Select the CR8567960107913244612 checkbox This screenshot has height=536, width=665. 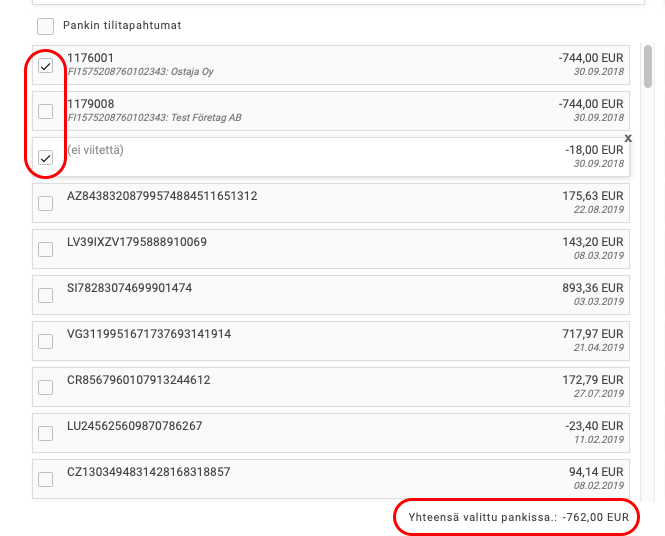pos(45,387)
